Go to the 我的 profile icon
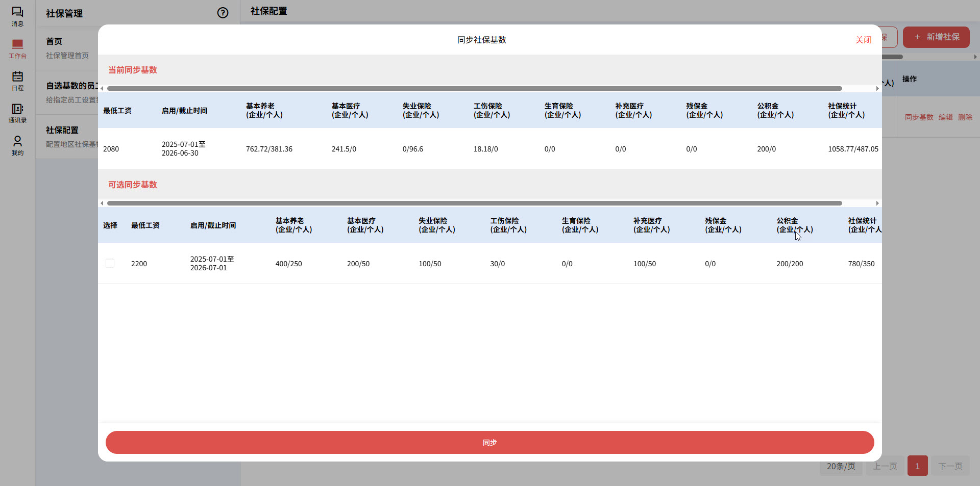980x486 pixels. pyautogui.click(x=17, y=145)
